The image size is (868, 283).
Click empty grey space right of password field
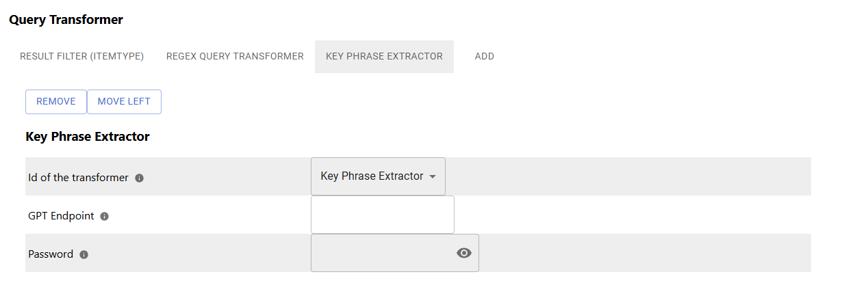(643, 253)
